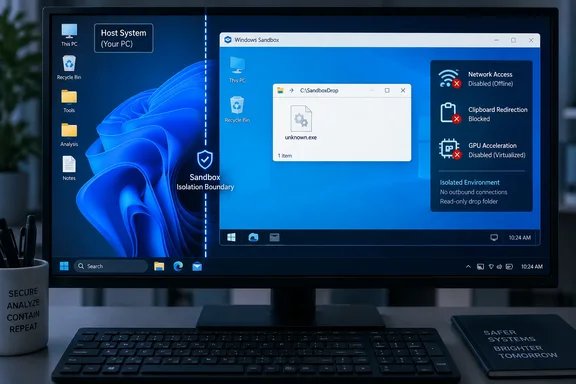Image resolution: width=576 pixels, height=384 pixels.
Task: Open This PC icon on host desktop
Action: point(69,35)
